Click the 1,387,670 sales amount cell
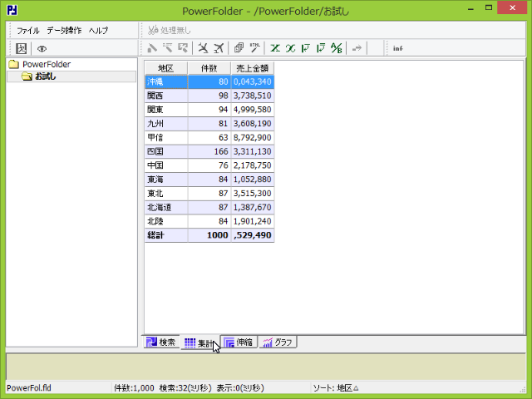Viewport: 532px width, 399px height. 253,207
